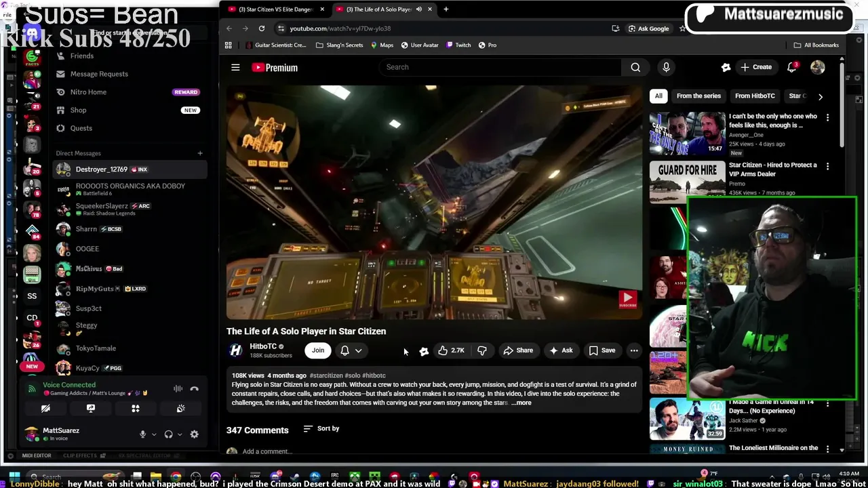Dislike the video with thumbs-down icon
868x488 pixels.
(482, 350)
